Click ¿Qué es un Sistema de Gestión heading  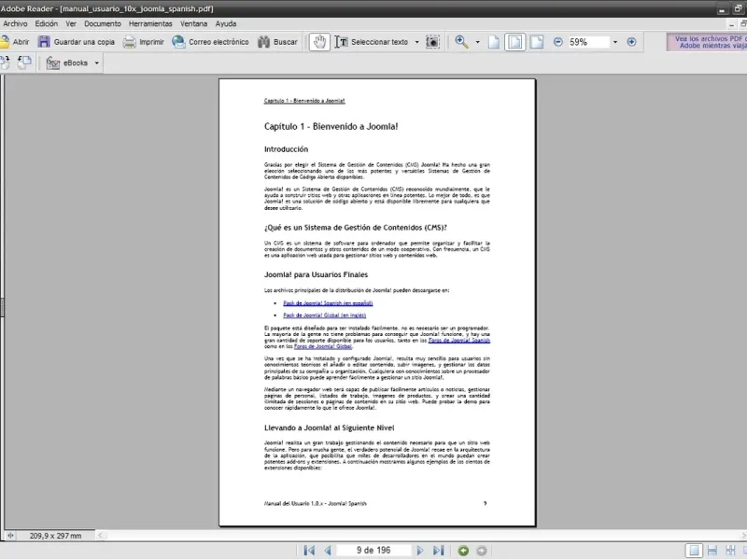356,228
